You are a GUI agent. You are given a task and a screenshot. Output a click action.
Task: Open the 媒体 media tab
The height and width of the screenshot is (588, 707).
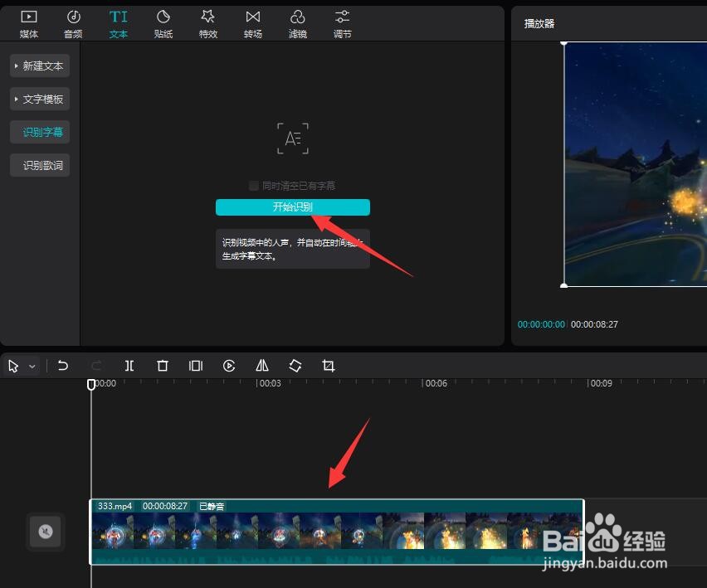pos(29,24)
